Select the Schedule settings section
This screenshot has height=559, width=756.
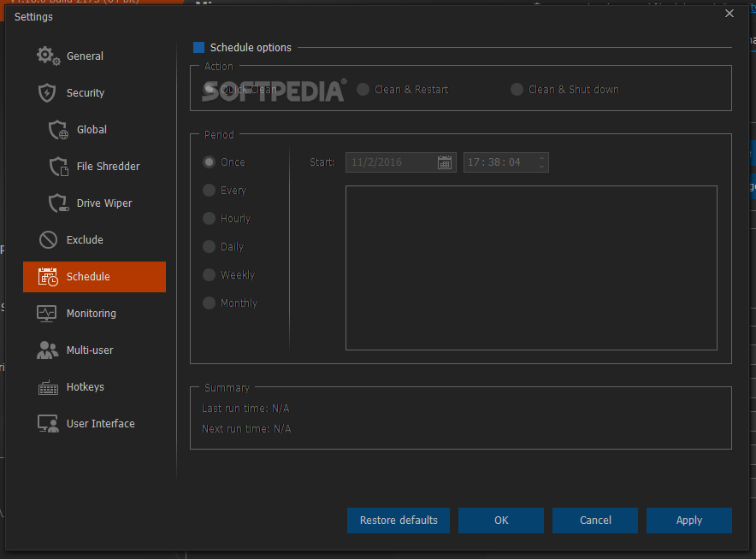point(94,277)
